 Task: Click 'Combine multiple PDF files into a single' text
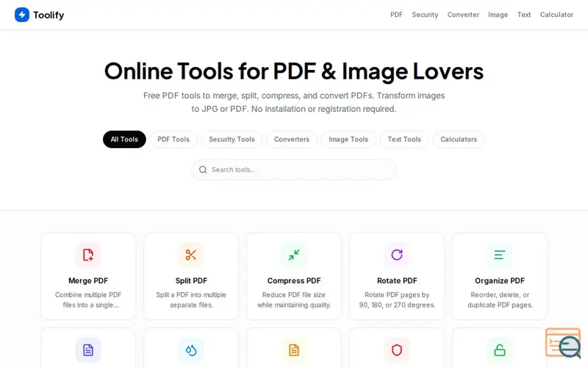[x=88, y=300]
